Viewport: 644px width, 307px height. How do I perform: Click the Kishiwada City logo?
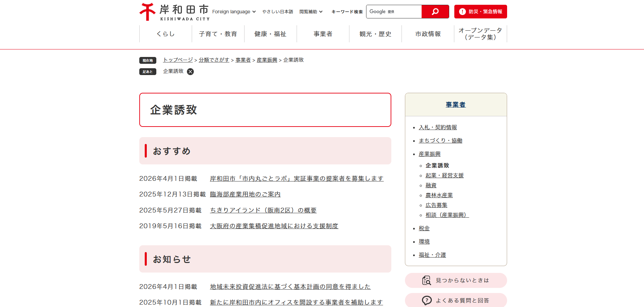174,12
